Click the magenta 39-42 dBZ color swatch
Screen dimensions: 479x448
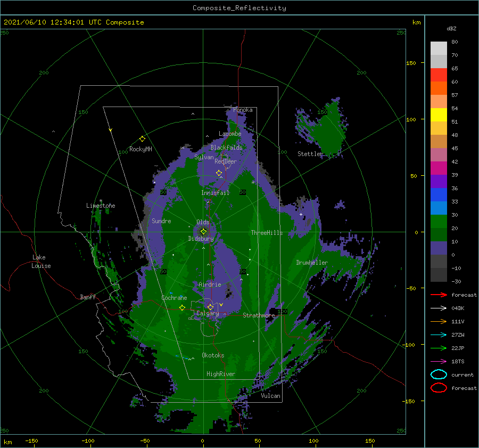click(x=439, y=168)
